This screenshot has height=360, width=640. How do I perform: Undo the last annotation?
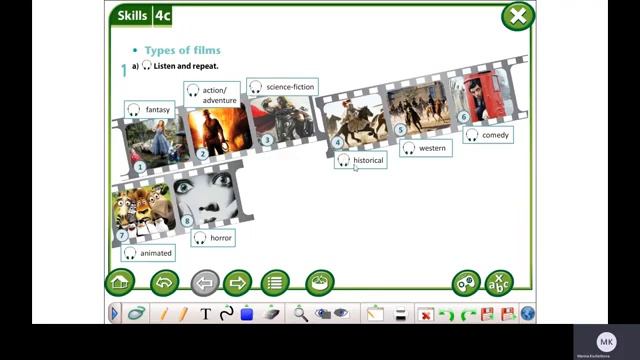[x=447, y=314]
